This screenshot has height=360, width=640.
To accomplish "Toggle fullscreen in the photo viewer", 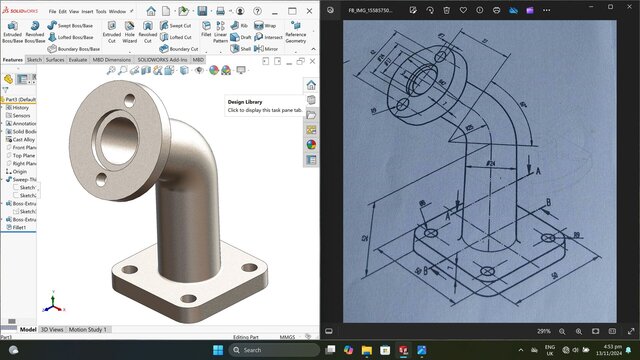I will pyautogui.click(x=631, y=331).
